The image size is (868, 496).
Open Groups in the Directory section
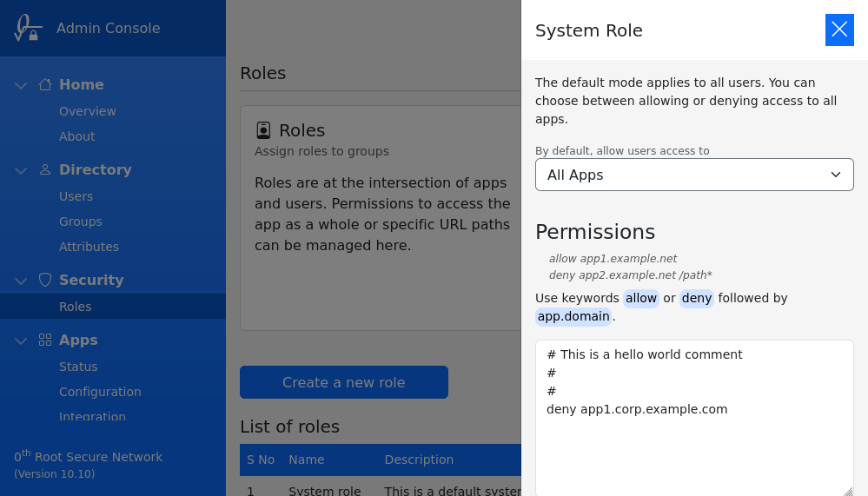pyautogui.click(x=80, y=222)
